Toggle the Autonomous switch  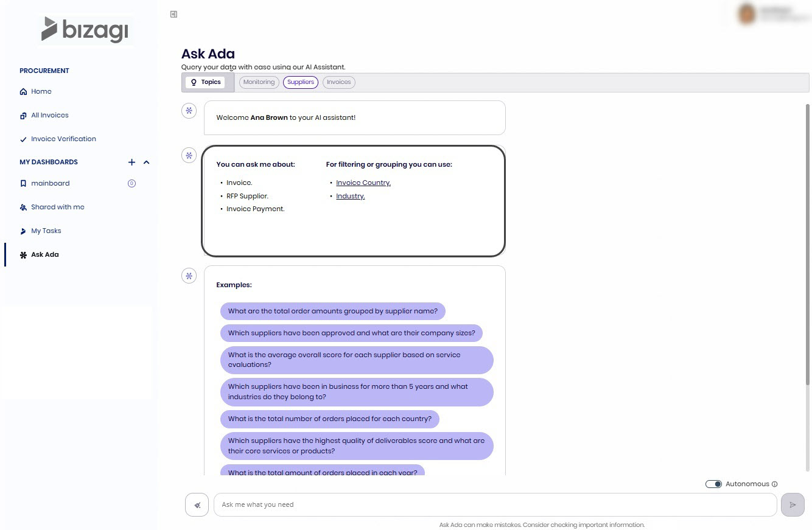point(713,484)
